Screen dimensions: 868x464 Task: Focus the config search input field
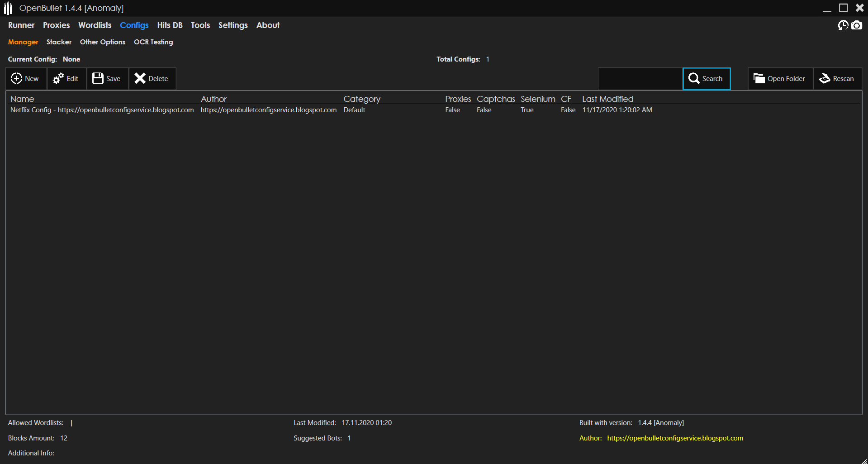640,79
